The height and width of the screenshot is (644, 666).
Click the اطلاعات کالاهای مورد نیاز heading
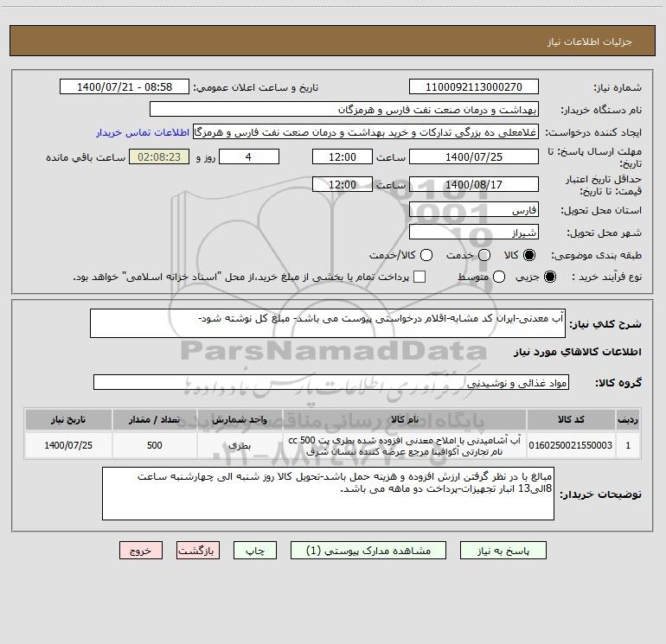tap(578, 352)
